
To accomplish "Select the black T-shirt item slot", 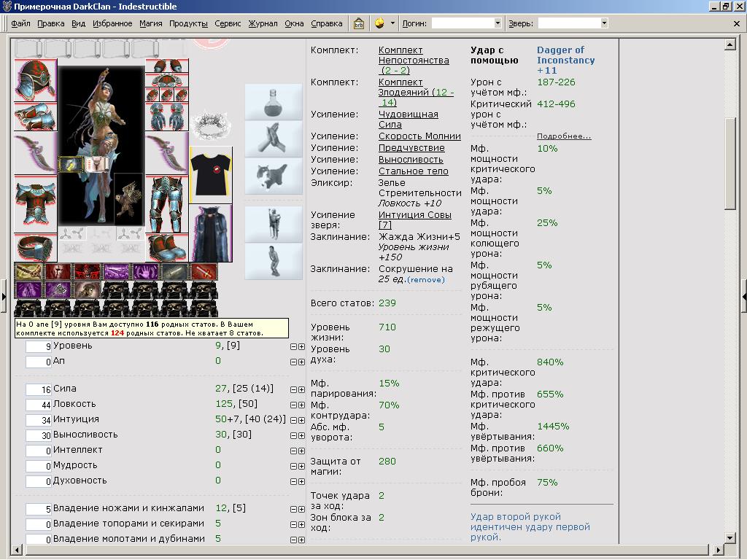I will coord(211,175).
